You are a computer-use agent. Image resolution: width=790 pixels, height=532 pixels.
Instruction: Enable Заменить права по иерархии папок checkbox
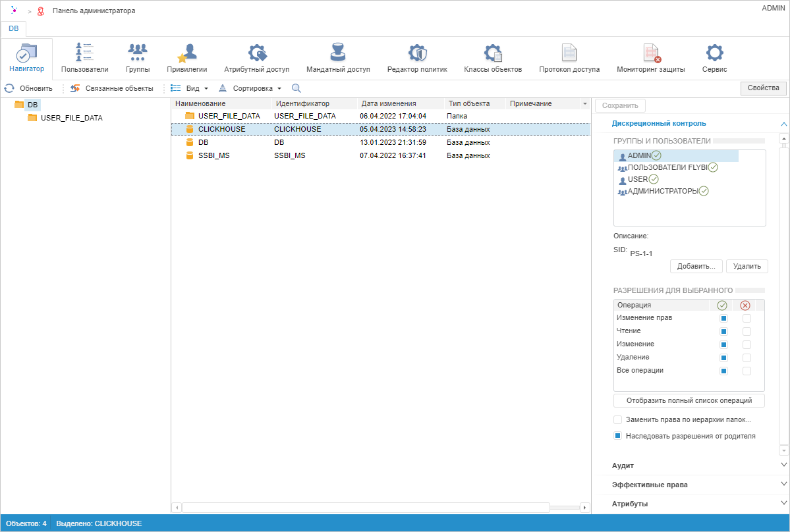(618, 420)
